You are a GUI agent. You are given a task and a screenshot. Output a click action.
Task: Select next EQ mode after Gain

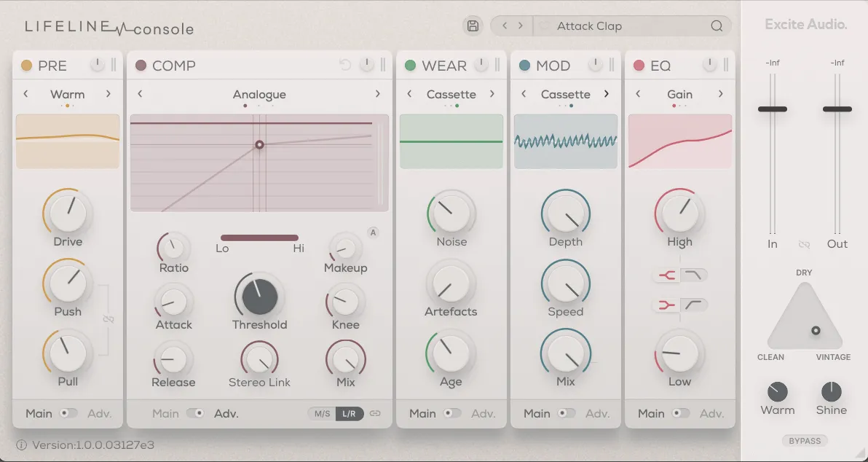(721, 93)
